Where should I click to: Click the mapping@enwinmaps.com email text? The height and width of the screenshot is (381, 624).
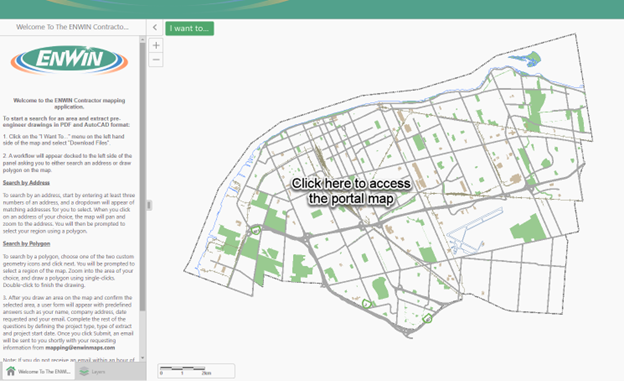[x=80, y=348]
